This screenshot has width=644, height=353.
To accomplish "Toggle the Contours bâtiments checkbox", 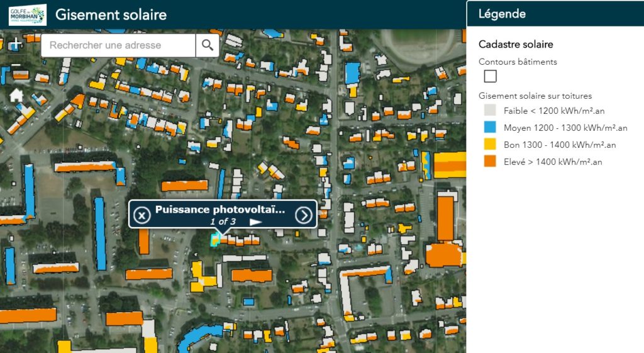I will (x=490, y=76).
